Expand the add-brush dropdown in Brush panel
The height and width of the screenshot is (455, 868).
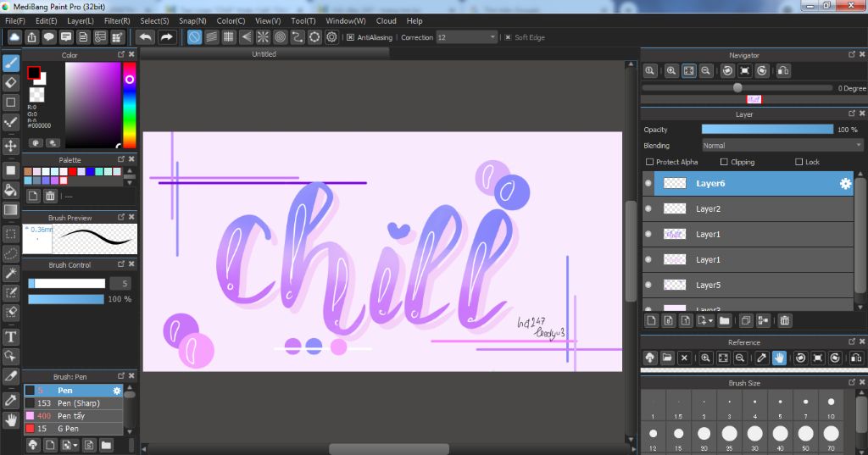click(75, 445)
